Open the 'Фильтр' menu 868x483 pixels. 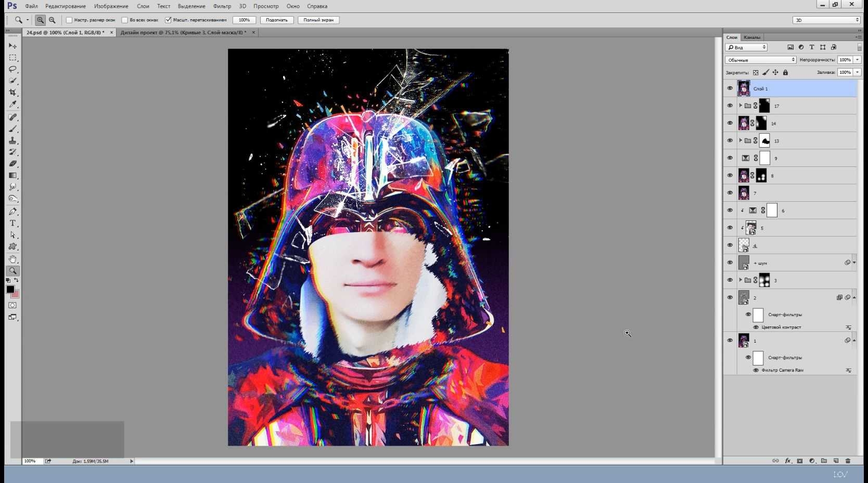(x=222, y=6)
